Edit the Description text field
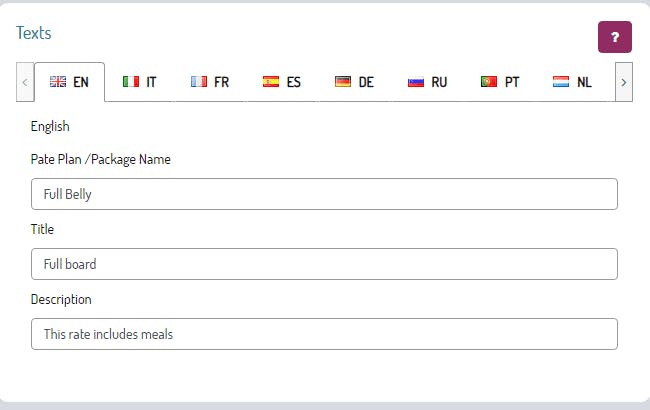The height and width of the screenshot is (410, 650). pos(324,334)
